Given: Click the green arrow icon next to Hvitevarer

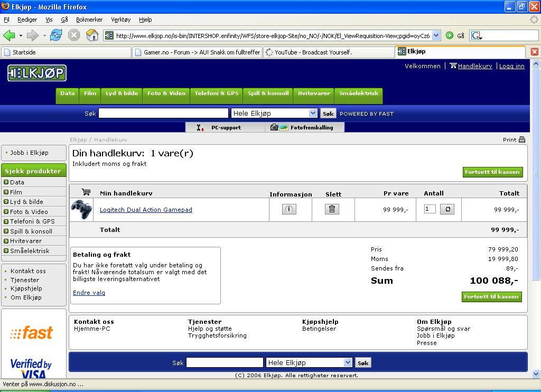Looking at the screenshot, I should (x=6, y=241).
